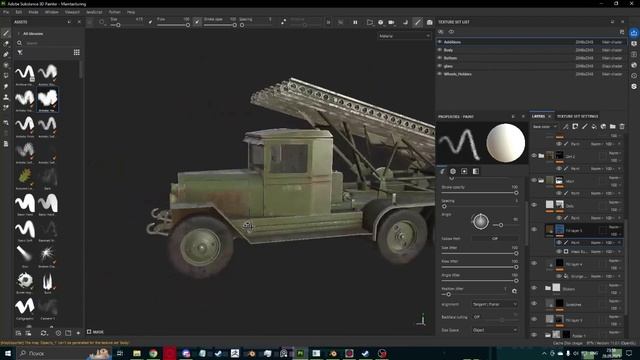
Task: Click the Add smart material icon in Layers toolbar
Action: [603, 127]
